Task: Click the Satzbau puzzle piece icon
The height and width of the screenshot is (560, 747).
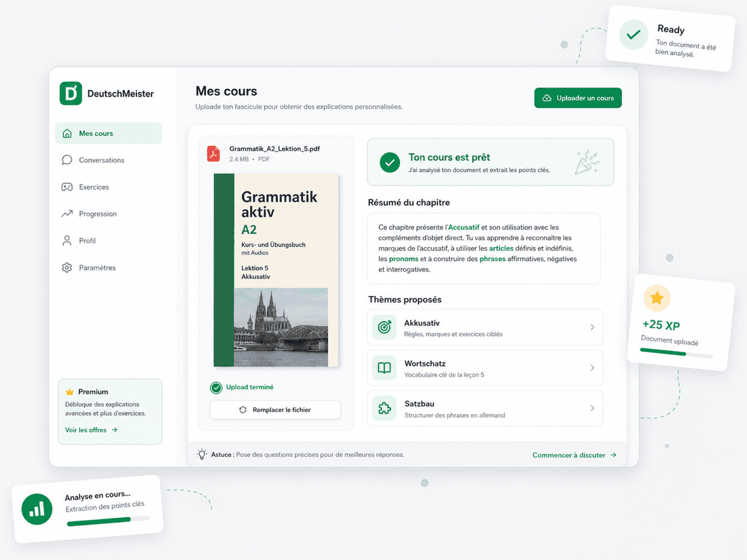Action: point(384,408)
